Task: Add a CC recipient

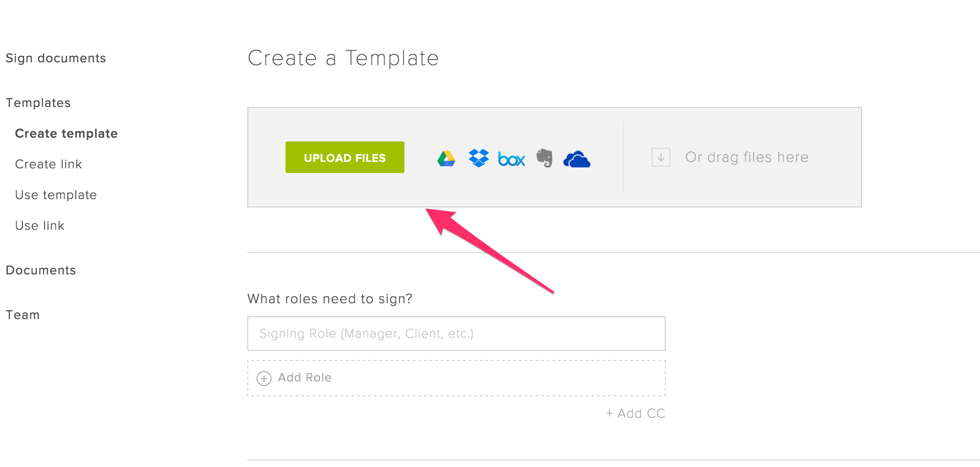Action: coord(636,413)
